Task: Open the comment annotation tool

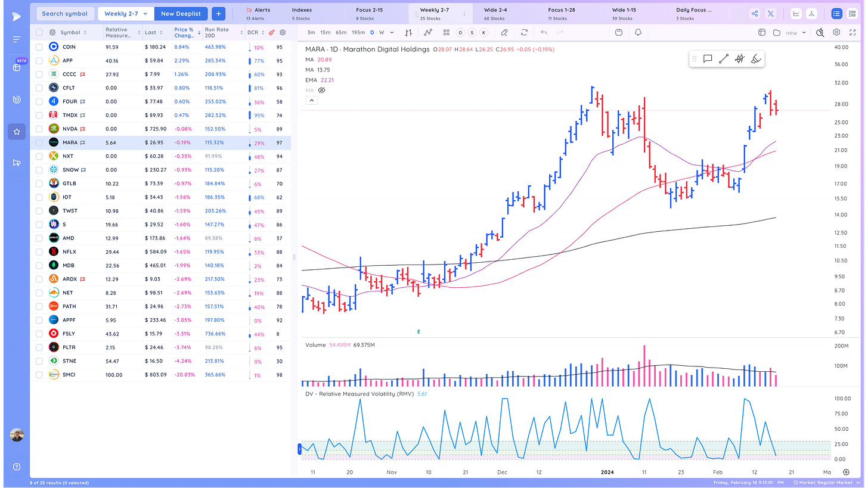Action: click(x=708, y=58)
